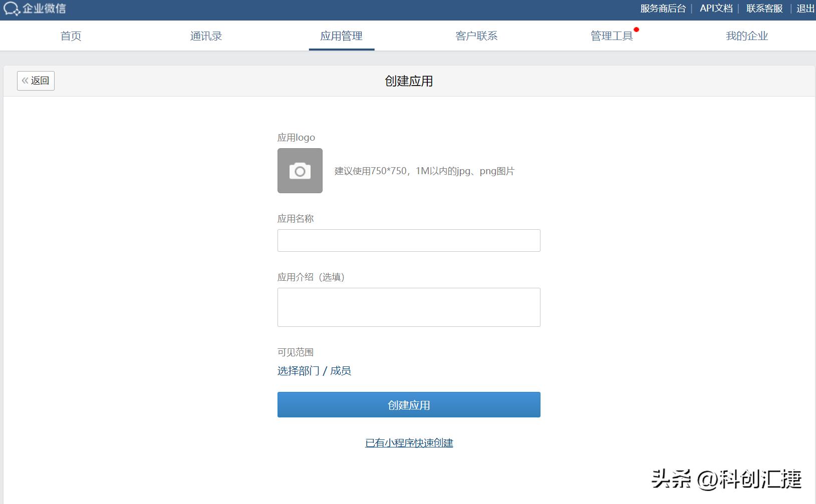Image resolution: width=816 pixels, height=504 pixels.
Task: Click the double-arrow icon on the 返回 button
Action: 25,80
